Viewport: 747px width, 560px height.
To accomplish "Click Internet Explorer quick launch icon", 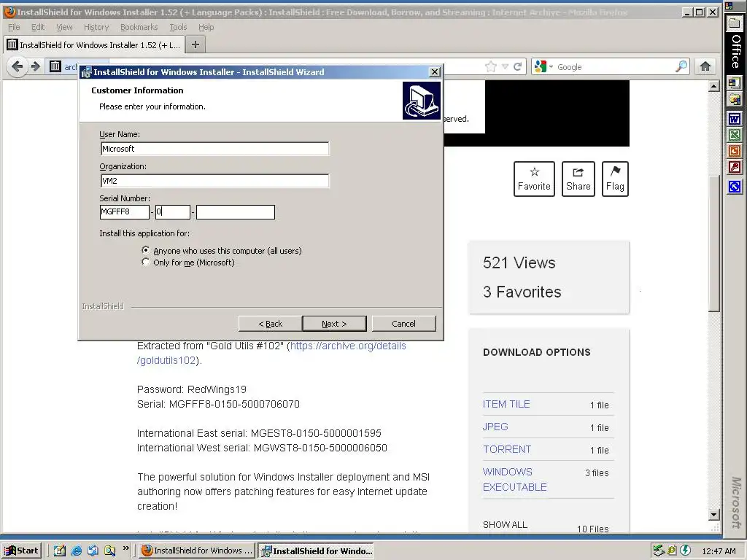I will pos(76,551).
